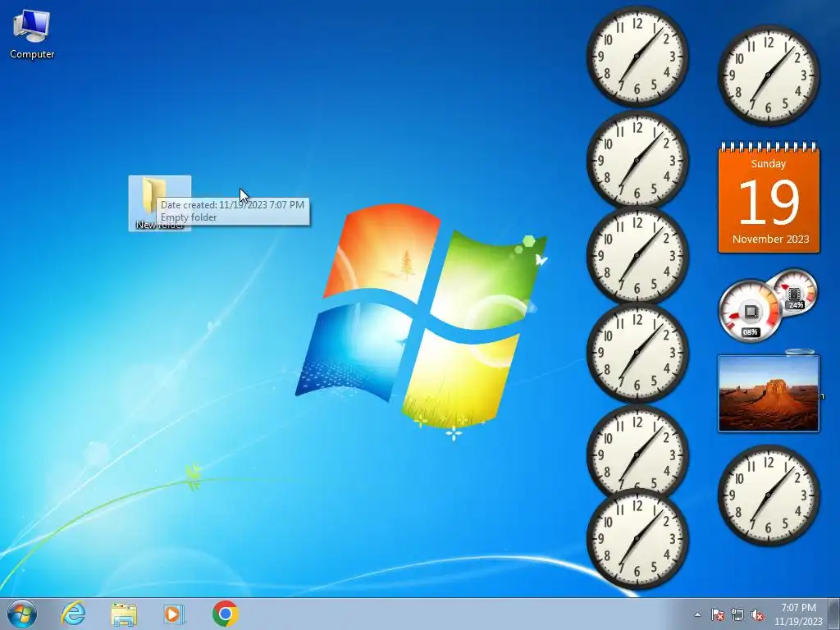Select the clock gadget directly above the calendar

768,75
